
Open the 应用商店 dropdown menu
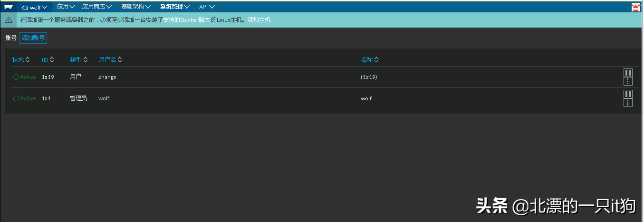(97, 7)
